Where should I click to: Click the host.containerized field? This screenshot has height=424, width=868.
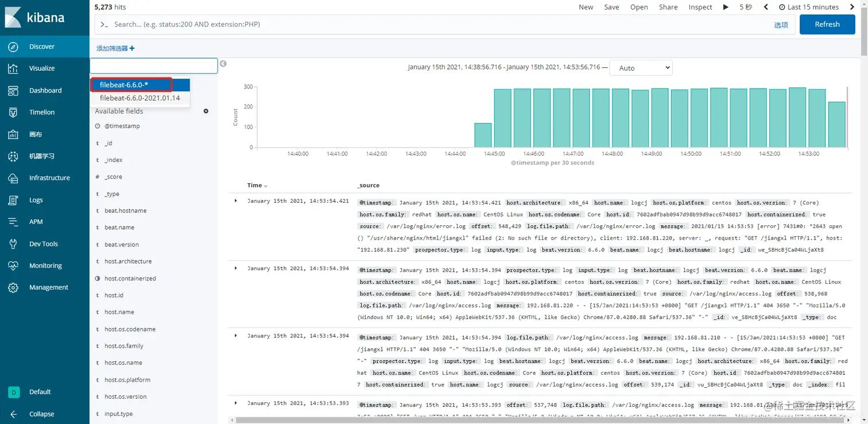[x=130, y=279]
